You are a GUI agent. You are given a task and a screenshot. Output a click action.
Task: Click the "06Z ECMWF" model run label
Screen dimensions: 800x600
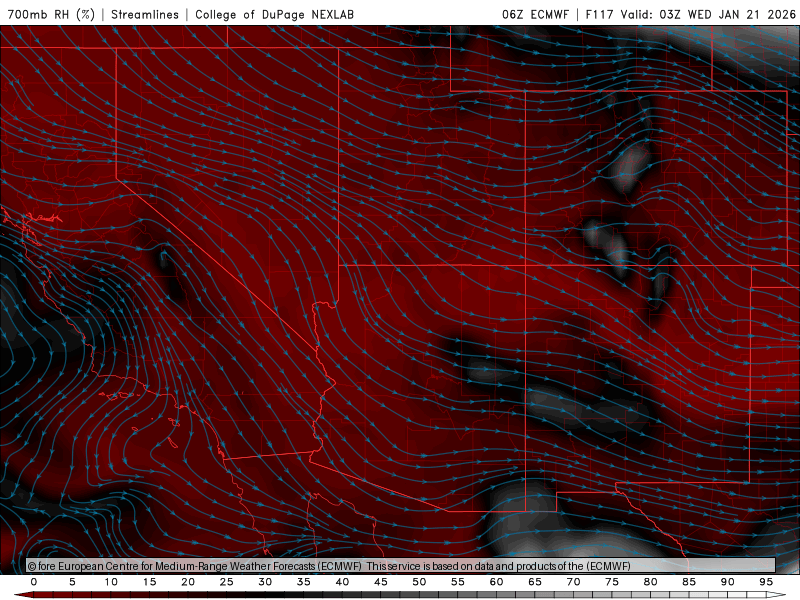535,14
